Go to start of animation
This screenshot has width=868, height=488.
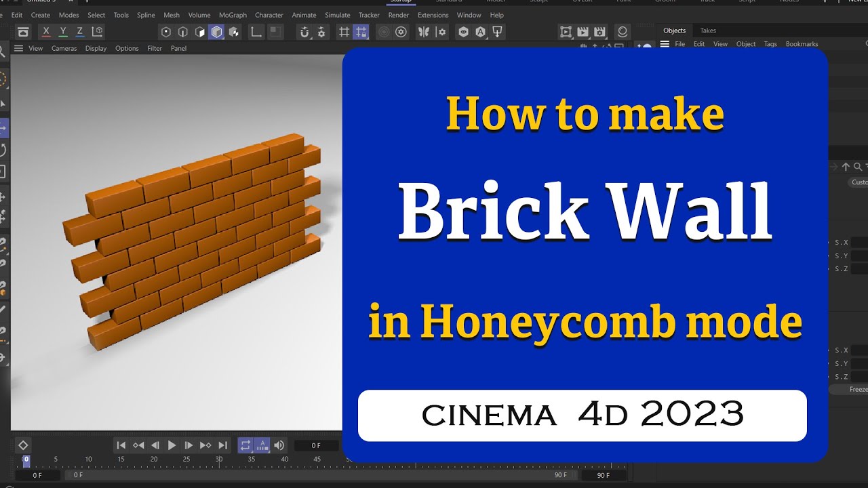121,445
